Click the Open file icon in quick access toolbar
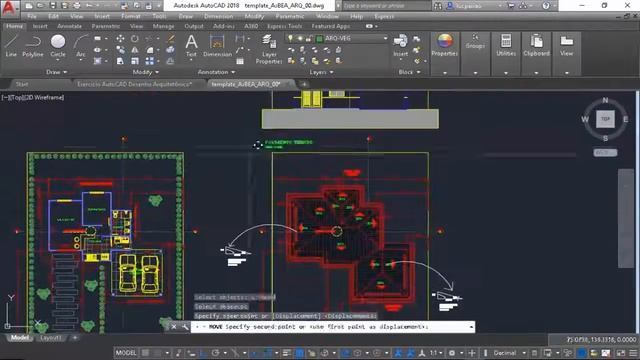The width and height of the screenshot is (640, 360). (40, 6)
